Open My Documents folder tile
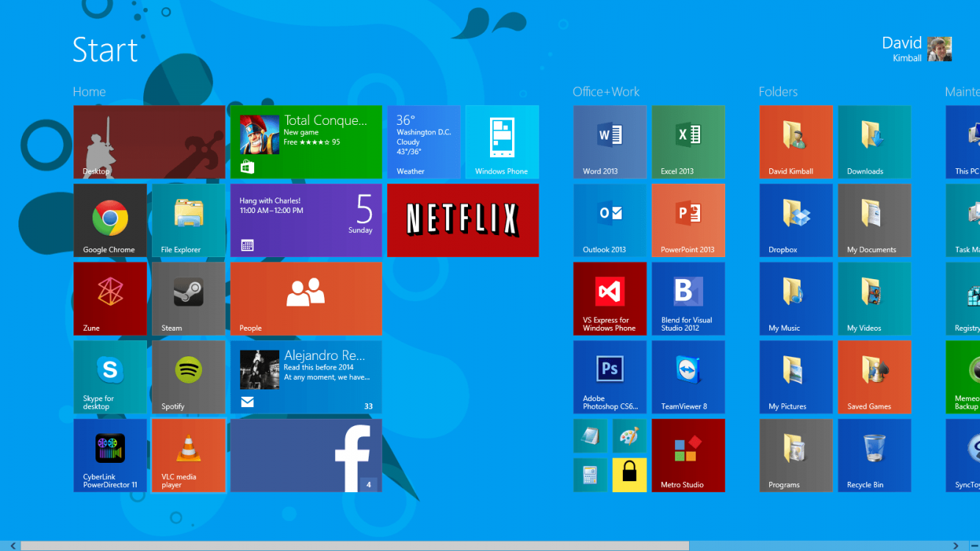980x551 pixels. point(875,220)
